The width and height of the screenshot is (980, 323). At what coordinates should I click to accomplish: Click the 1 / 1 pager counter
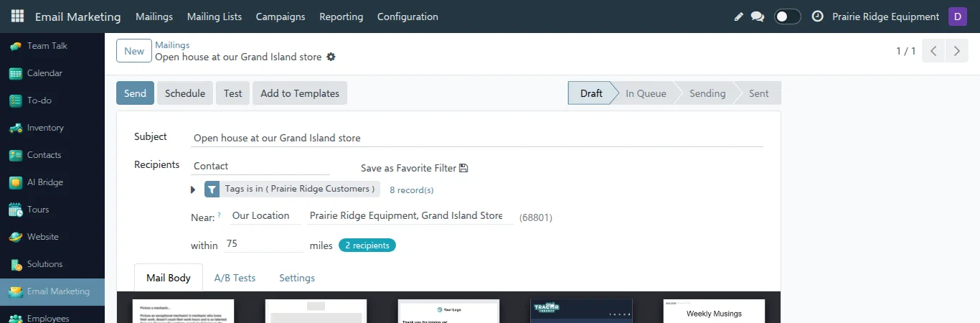[906, 51]
